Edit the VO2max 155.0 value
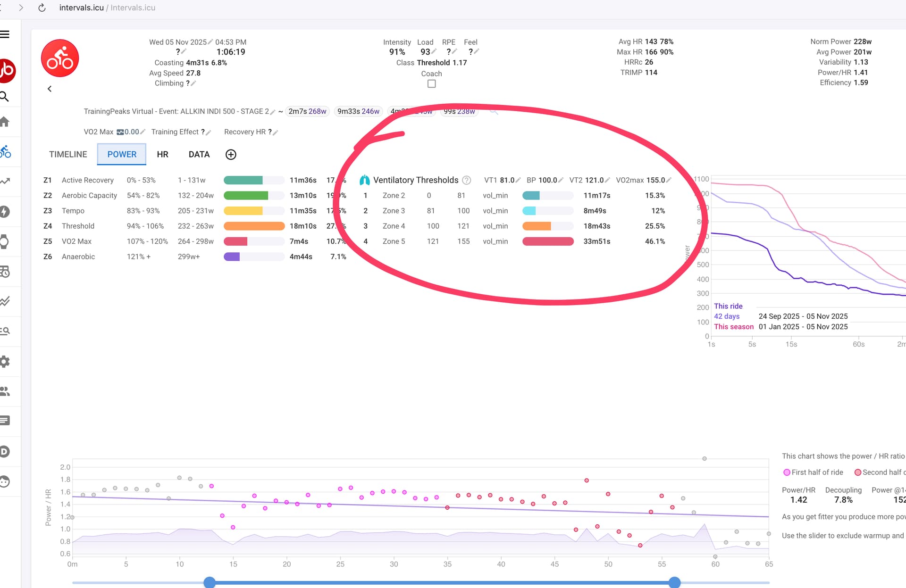Image resolution: width=906 pixels, height=588 pixels. (x=669, y=180)
